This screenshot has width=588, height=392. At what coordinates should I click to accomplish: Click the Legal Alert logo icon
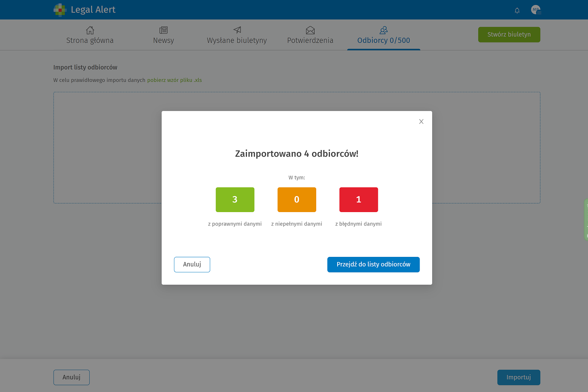pos(60,10)
